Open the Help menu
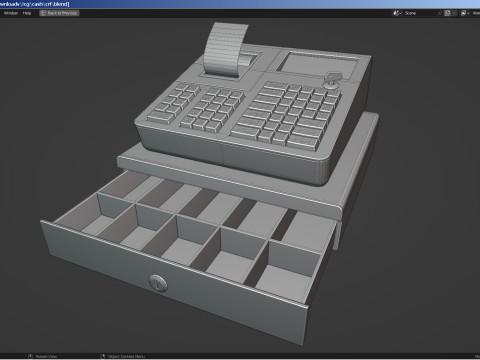480x360 pixels. [x=27, y=13]
